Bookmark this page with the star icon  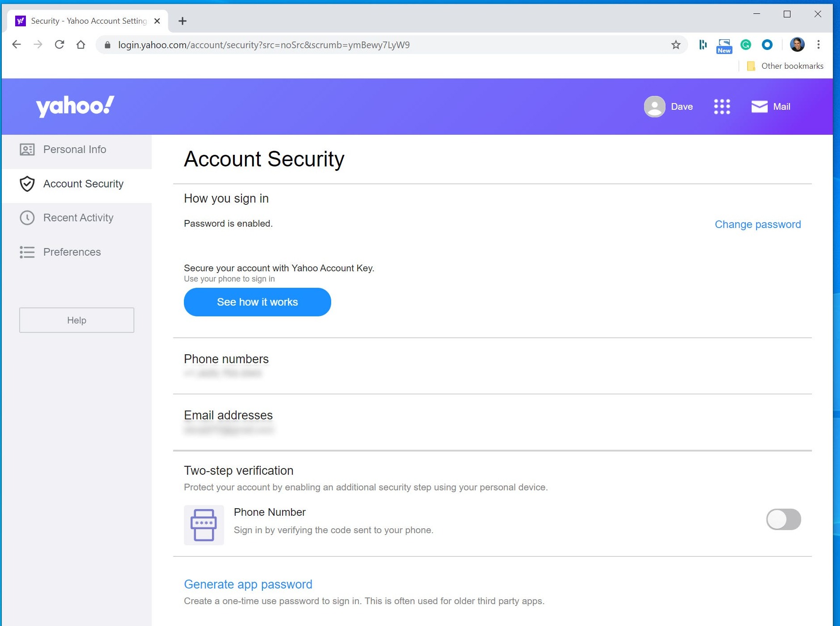676,45
